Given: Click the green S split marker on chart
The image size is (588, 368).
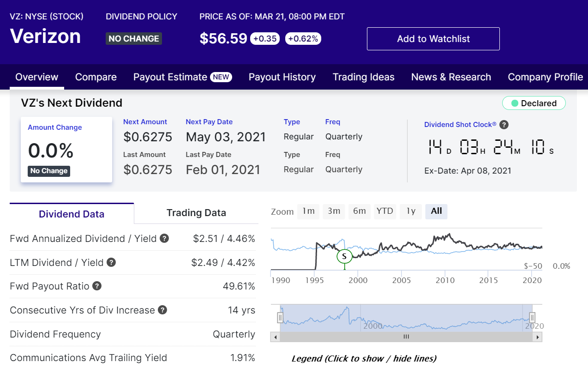Looking at the screenshot, I should tap(344, 256).
